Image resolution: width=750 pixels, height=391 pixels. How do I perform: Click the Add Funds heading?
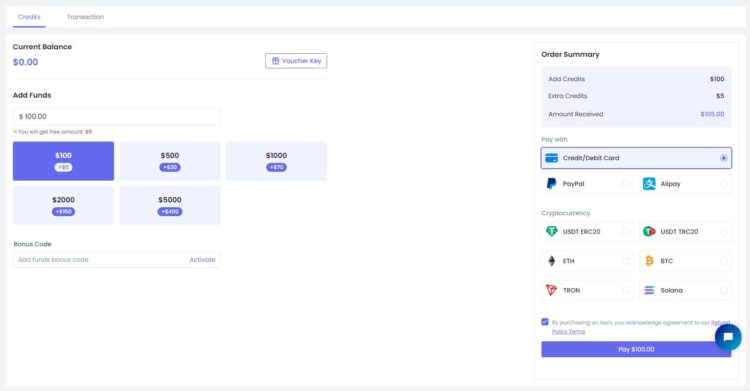pos(32,95)
